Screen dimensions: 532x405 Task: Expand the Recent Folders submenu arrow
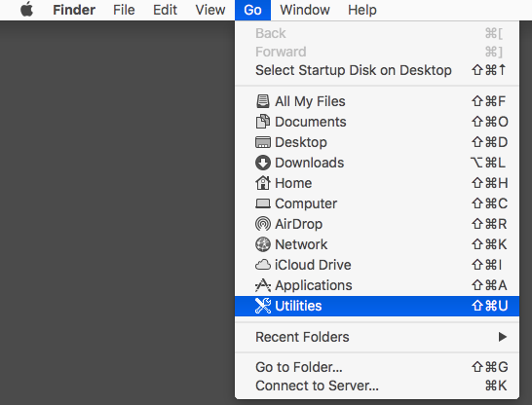[503, 337]
